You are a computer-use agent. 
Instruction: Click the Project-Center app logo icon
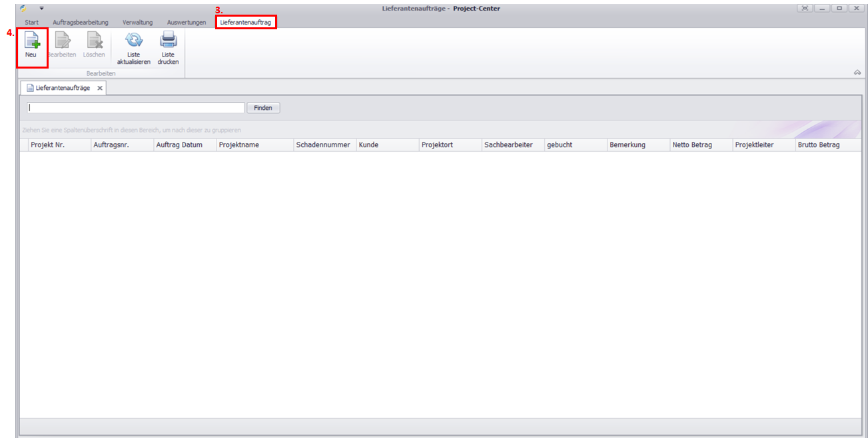[25, 9]
